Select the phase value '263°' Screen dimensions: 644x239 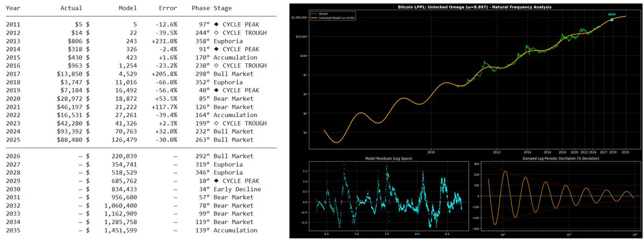tap(203, 140)
